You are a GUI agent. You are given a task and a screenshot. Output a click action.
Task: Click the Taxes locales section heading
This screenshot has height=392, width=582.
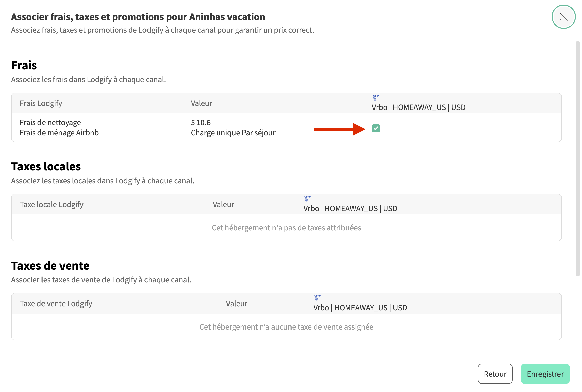tap(46, 166)
